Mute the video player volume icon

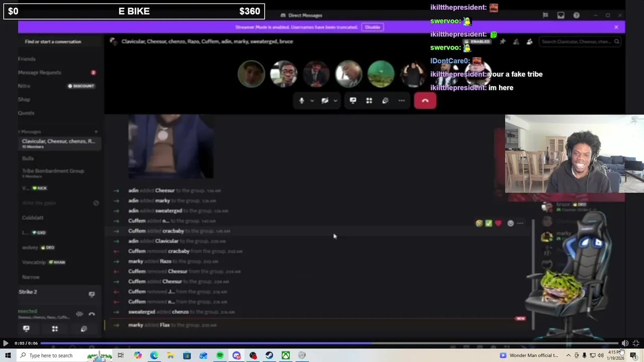(625, 343)
